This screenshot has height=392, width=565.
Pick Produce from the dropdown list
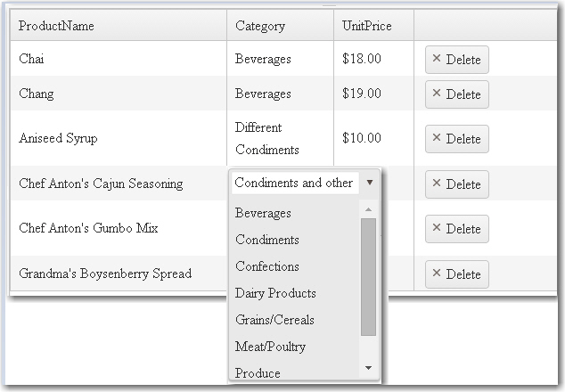(x=258, y=372)
